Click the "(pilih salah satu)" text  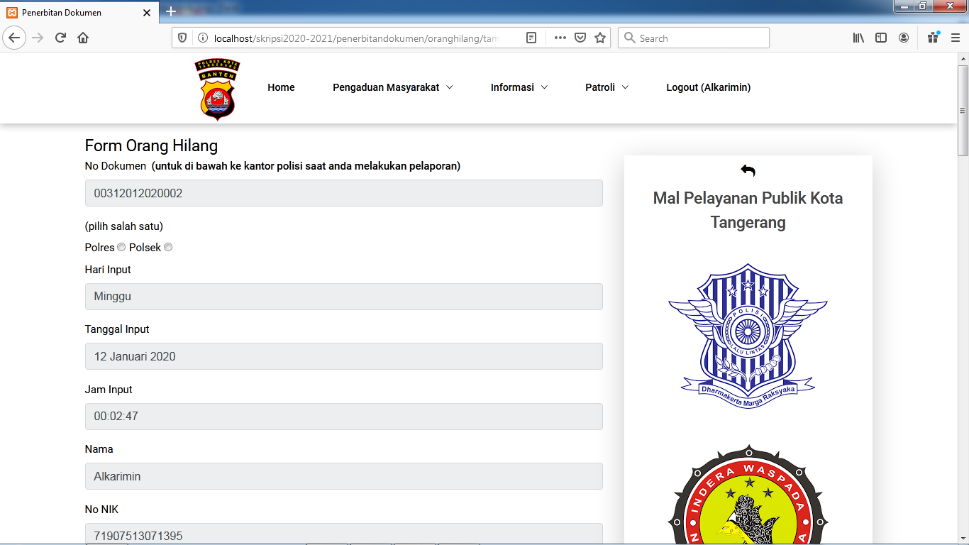(124, 226)
